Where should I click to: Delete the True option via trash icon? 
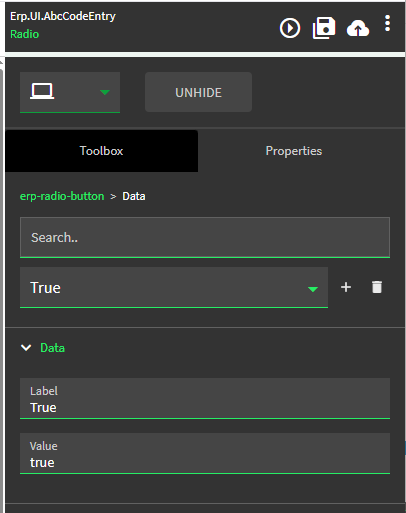tap(377, 287)
